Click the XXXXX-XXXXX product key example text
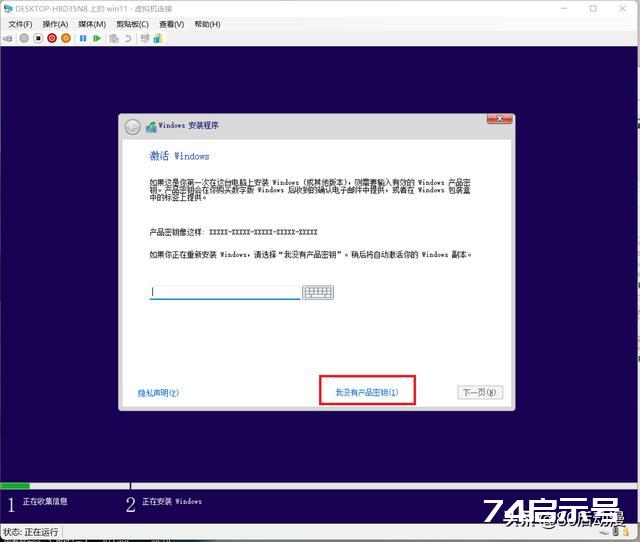Screen dimensions: 640x542 pos(263,232)
